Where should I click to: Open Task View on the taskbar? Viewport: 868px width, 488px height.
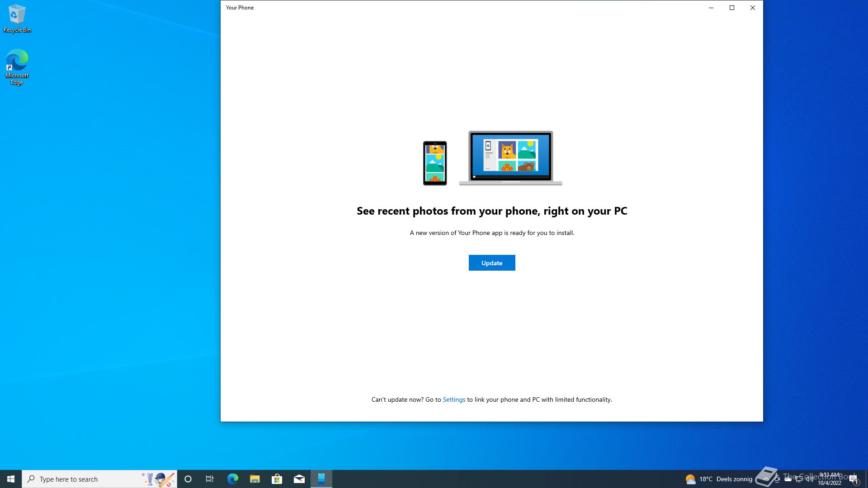pos(210,479)
